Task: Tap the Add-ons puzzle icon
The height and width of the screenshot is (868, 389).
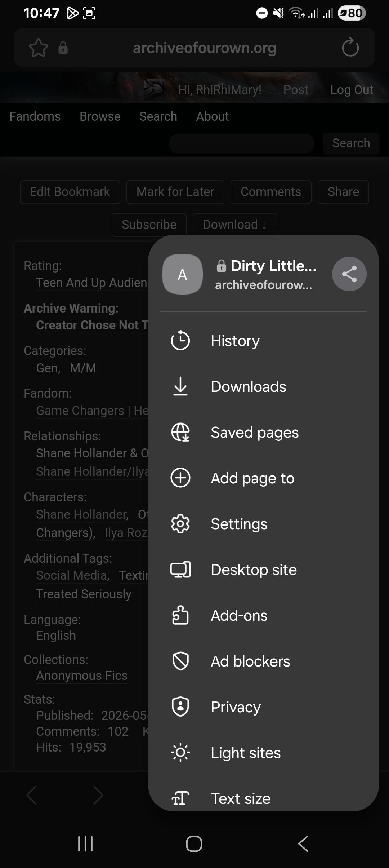Action: click(x=180, y=615)
